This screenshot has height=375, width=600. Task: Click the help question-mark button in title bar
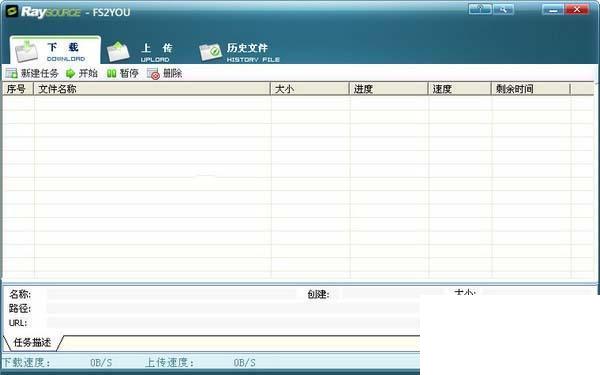(480, 10)
